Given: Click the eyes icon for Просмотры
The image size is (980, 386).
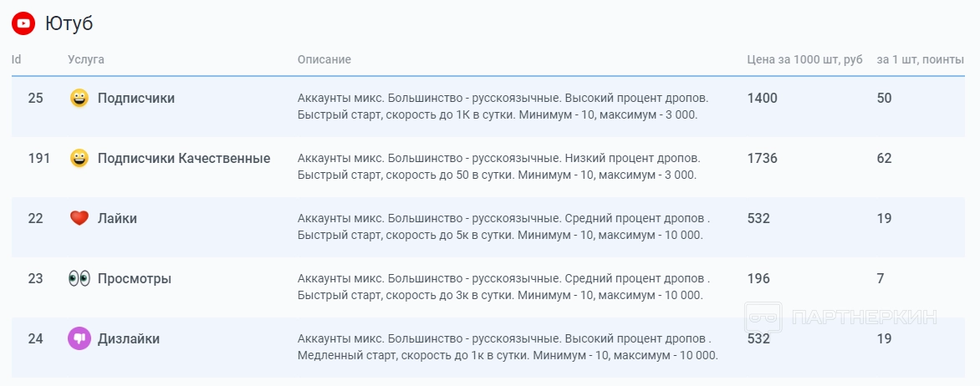Looking at the screenshot, I should (79, 279).
